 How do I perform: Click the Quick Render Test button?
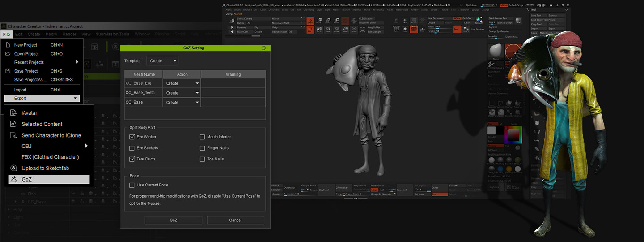pyautogui.click(x=501, y=18)
